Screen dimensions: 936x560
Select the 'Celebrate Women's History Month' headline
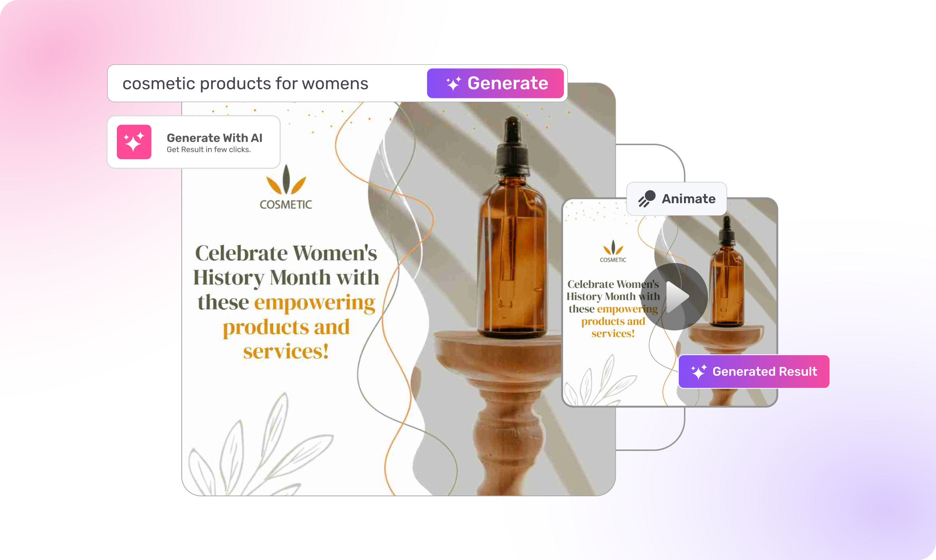click(x=286, y=265)
